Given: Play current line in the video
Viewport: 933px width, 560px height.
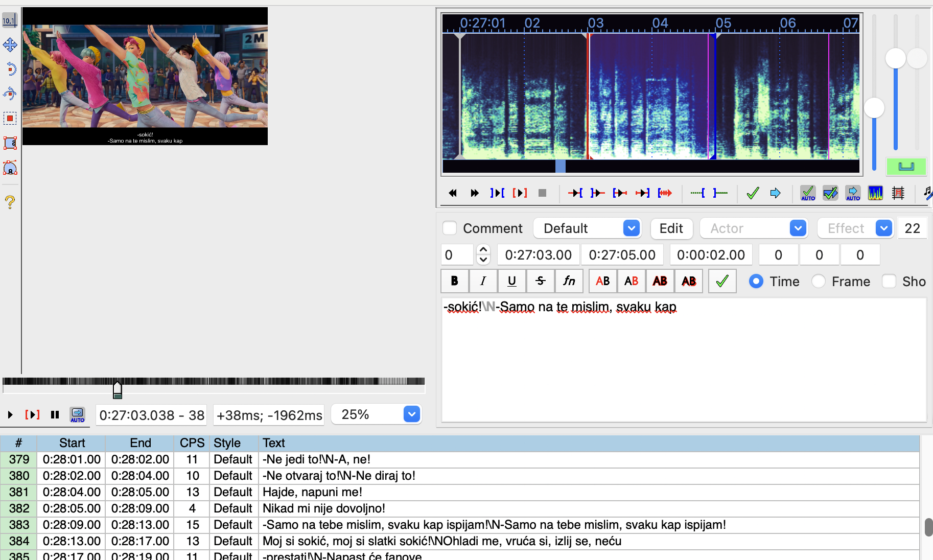Looking at the screenshot, I should [32, 415].
